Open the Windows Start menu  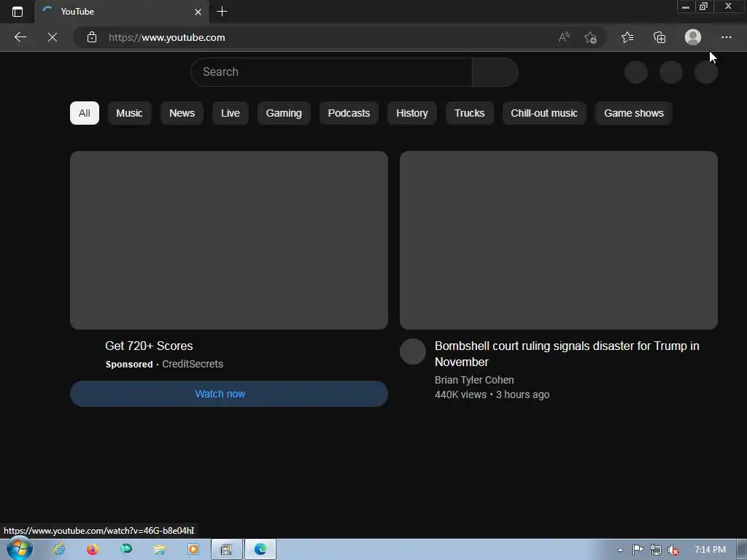(x=19, y=548)
